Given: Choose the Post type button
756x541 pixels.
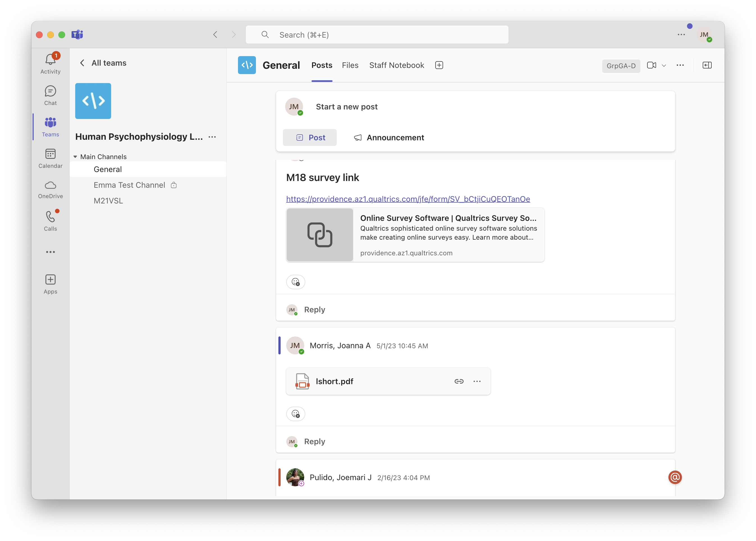Looking at the screenshot, I should click(x=310, y=137).
